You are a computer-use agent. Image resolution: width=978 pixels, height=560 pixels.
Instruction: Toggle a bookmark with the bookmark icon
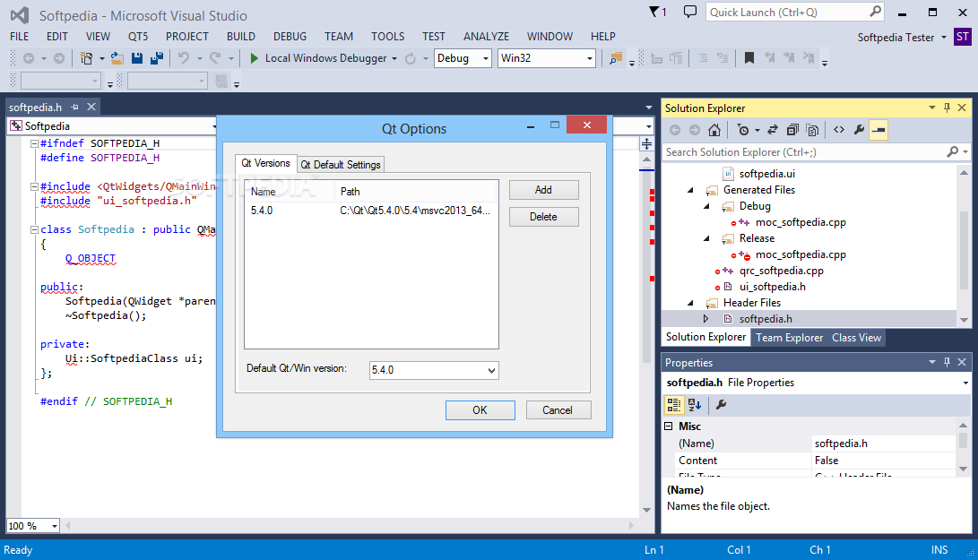click(749, 58)
